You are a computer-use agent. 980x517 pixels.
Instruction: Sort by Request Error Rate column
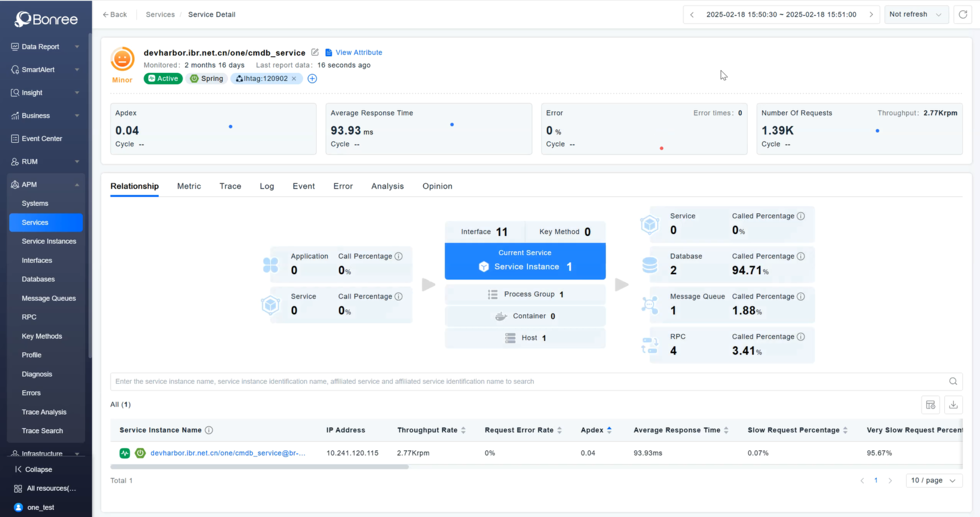coord(559,430)
